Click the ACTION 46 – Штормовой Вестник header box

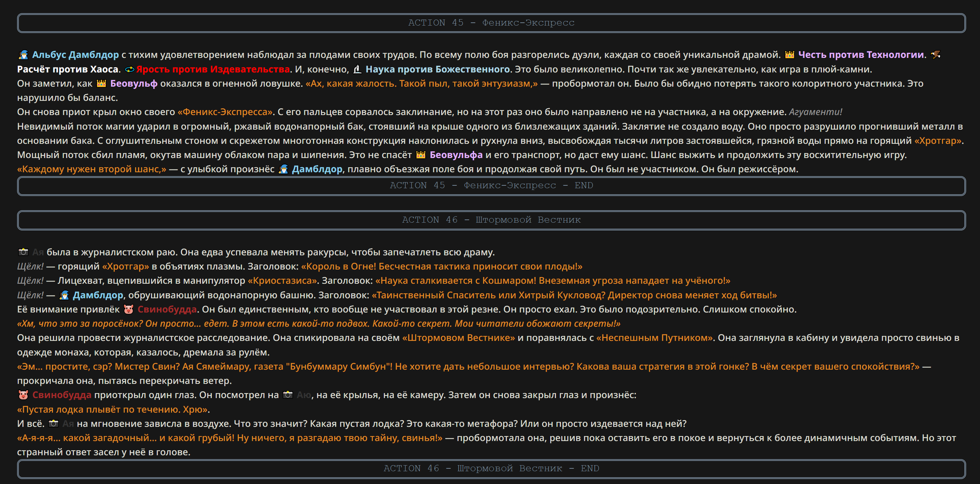point(491,220)
